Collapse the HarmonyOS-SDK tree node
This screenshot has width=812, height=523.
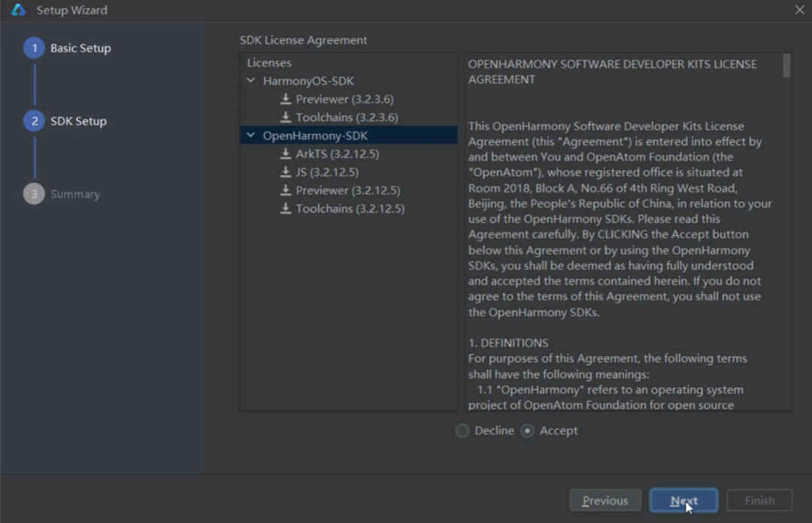click(250, 80)
